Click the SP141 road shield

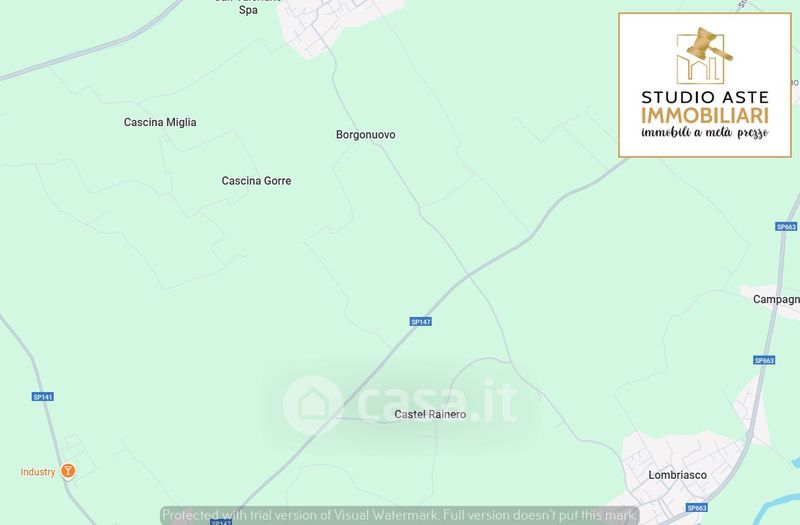tap(42, 396)
